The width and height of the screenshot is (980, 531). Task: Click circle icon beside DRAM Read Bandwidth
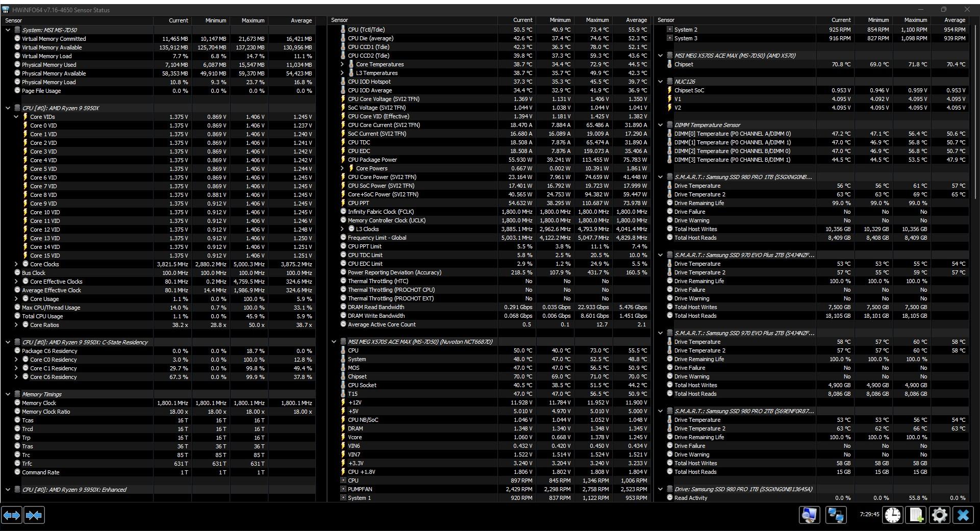(x=343, y=307)
